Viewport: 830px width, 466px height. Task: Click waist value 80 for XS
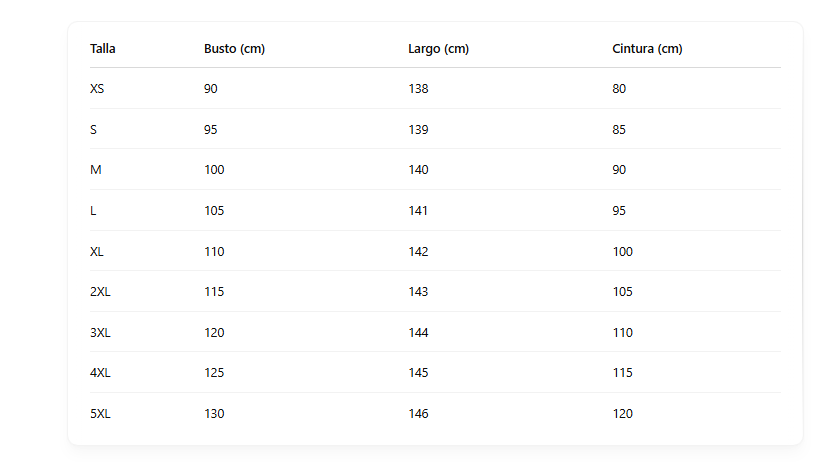(619, 89)
